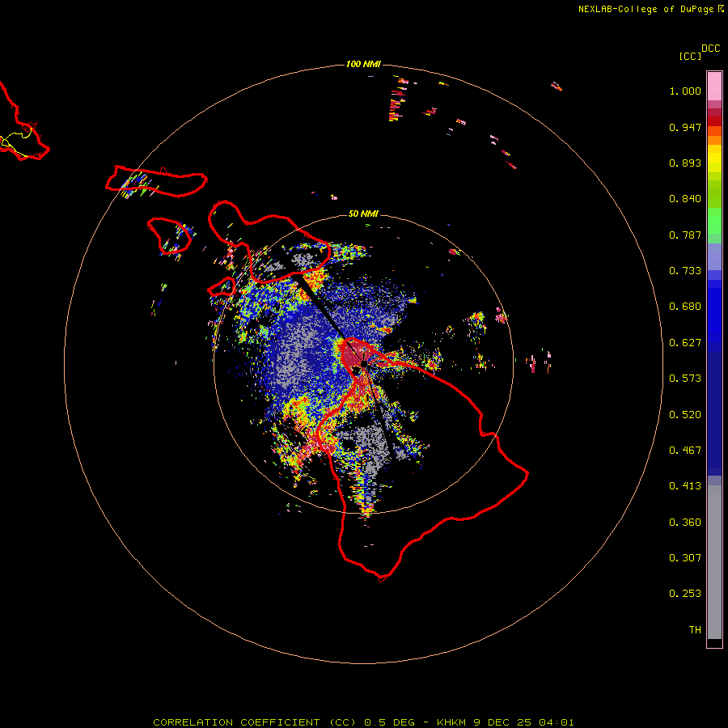Click the 0.520 scale value
Screen dimensions: 728x728
pos(685,415)
